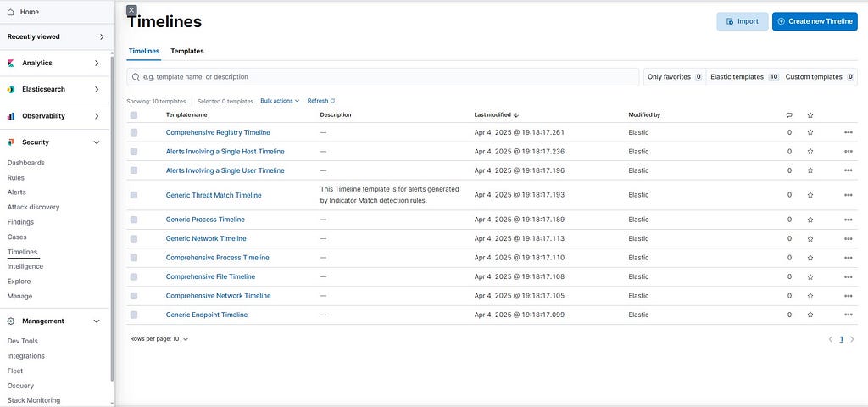Open more actions for Generic Process Timeline
The width and height of the screenshot is (868, 407).
(848, 220)
